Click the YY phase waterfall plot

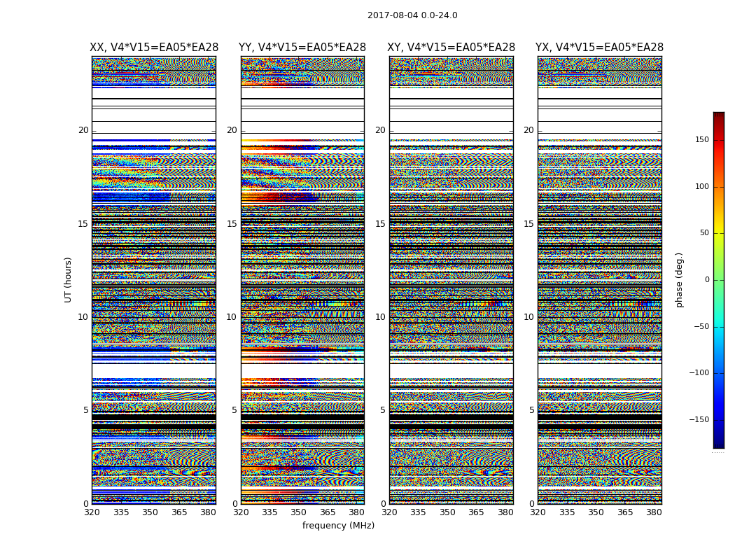click(x=302, y=280)
